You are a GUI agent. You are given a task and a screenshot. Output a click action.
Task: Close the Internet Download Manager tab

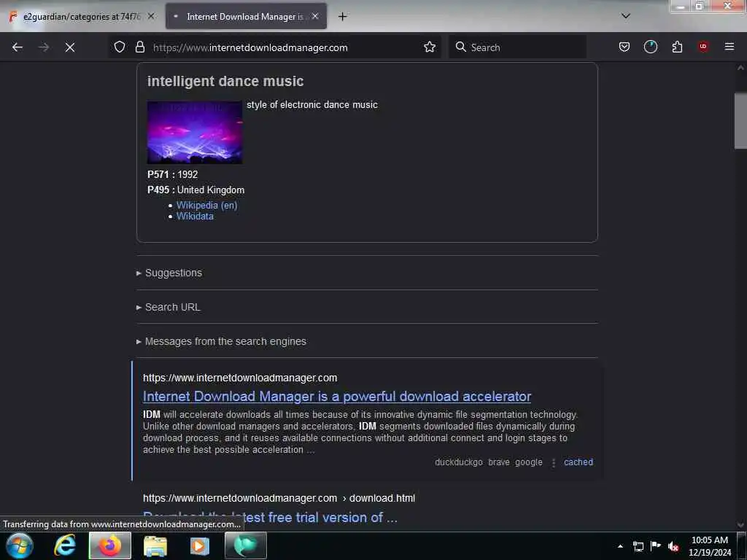pos(315,16)
